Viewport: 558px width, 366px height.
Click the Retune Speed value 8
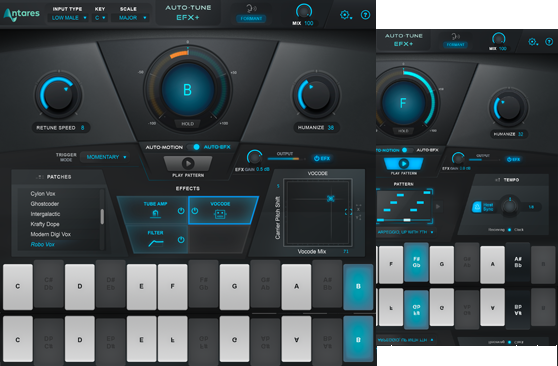pos(83,127)
